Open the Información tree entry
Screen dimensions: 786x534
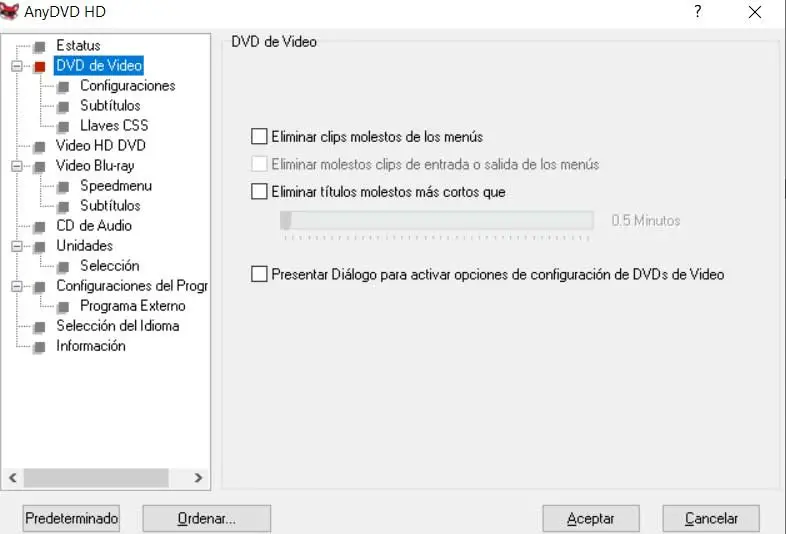pyautogui.click(x=91, y=346)
